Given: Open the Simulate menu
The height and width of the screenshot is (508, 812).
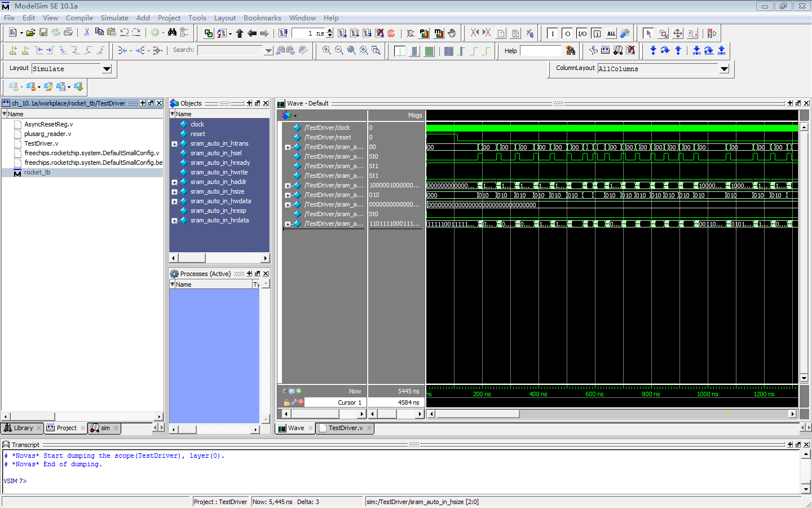Looking at the screenshot, I should [x=114, y=18].
